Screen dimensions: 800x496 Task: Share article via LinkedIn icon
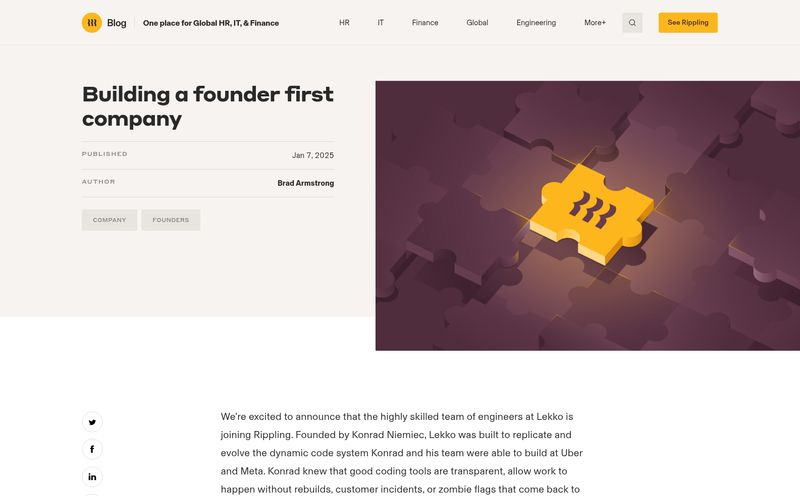click(x=92, y=477)
